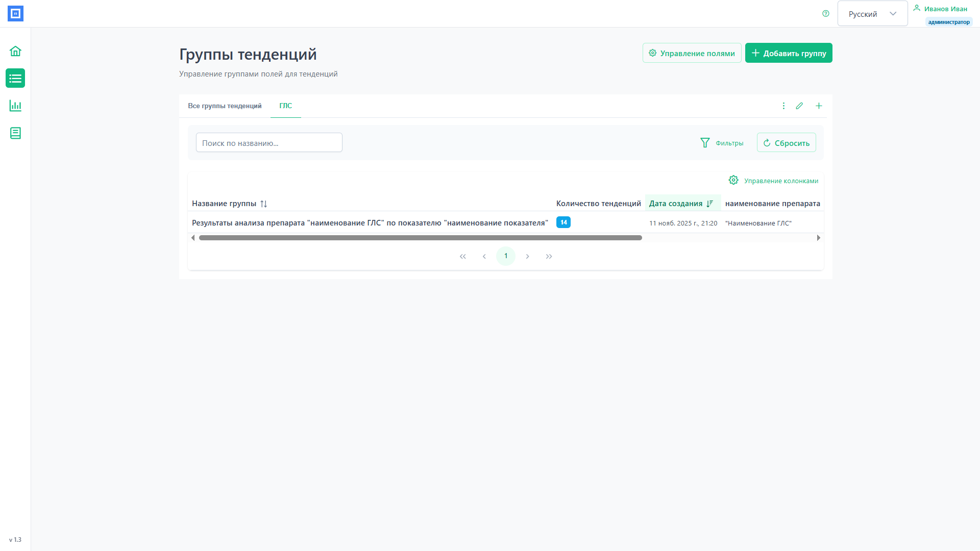Click the user profile icon for Иванов Иван
The image size is (980, 551).
coord(917,8)
